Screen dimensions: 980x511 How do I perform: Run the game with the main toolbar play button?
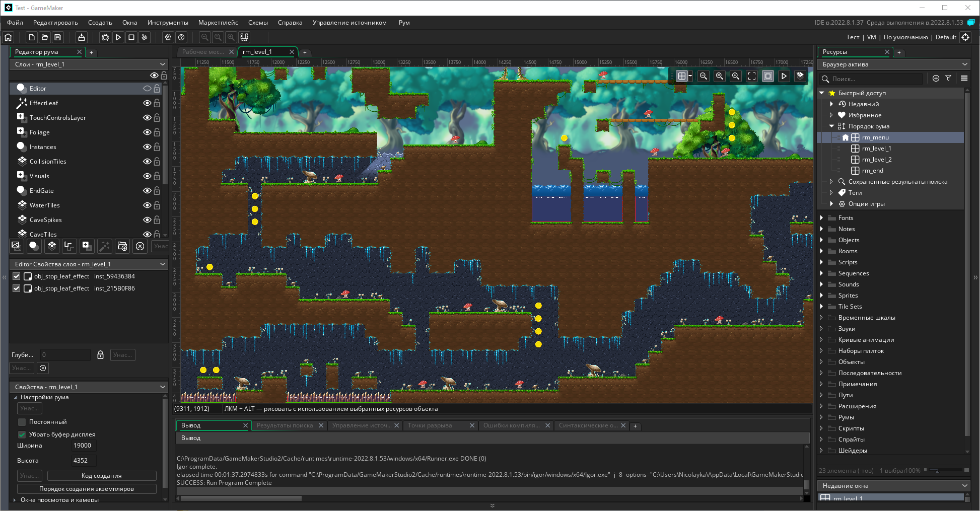click(x=118, y=37)
